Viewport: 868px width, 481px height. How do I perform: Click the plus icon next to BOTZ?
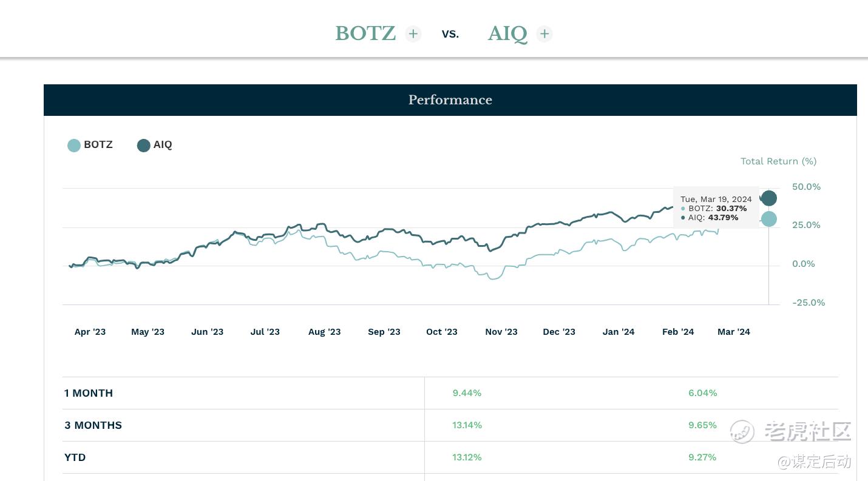click(x=413, y=34)
